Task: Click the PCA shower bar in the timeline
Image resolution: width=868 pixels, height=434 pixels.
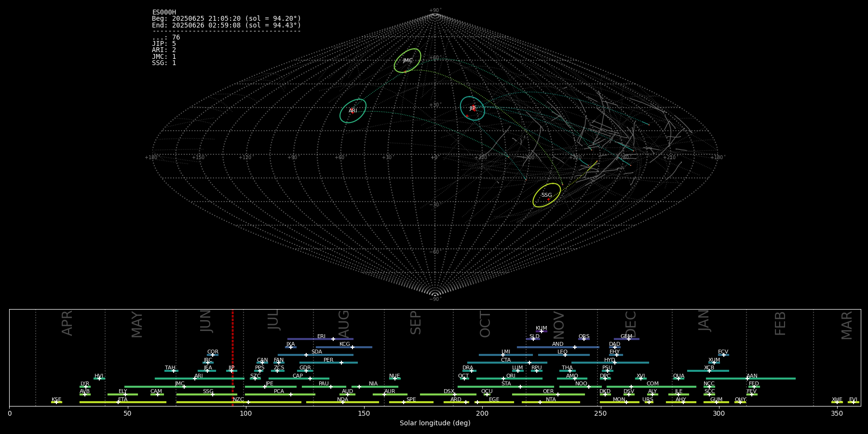Action: coord(280,394)
